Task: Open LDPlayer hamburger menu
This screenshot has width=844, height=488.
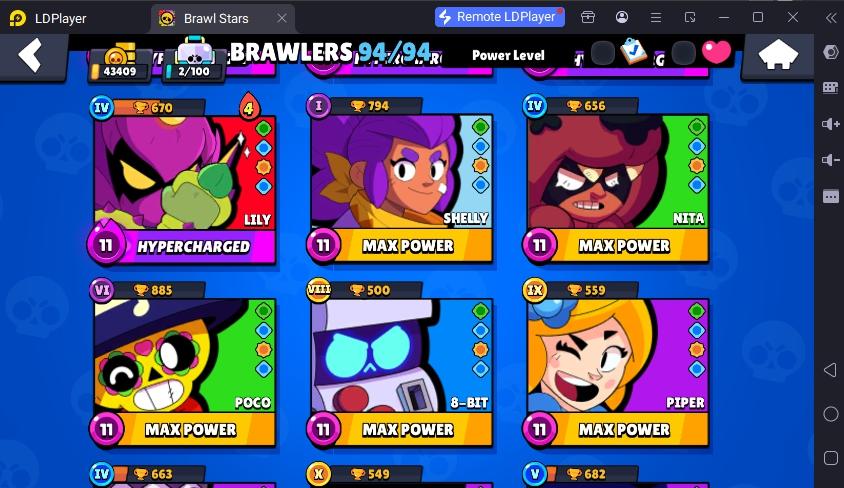Action: coord(656,18)
